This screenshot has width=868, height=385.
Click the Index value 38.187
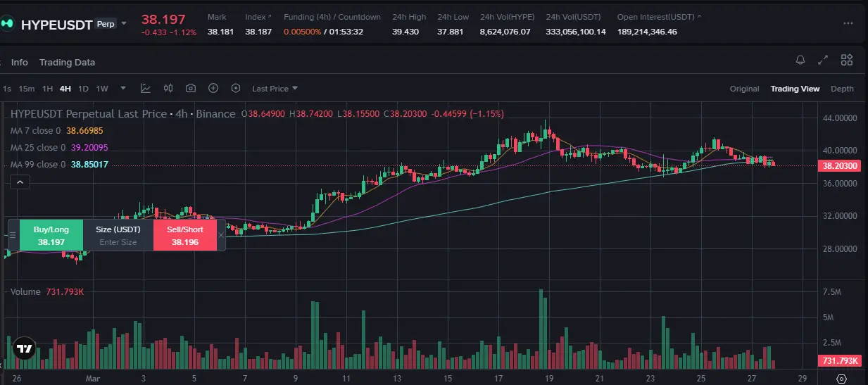258,32
